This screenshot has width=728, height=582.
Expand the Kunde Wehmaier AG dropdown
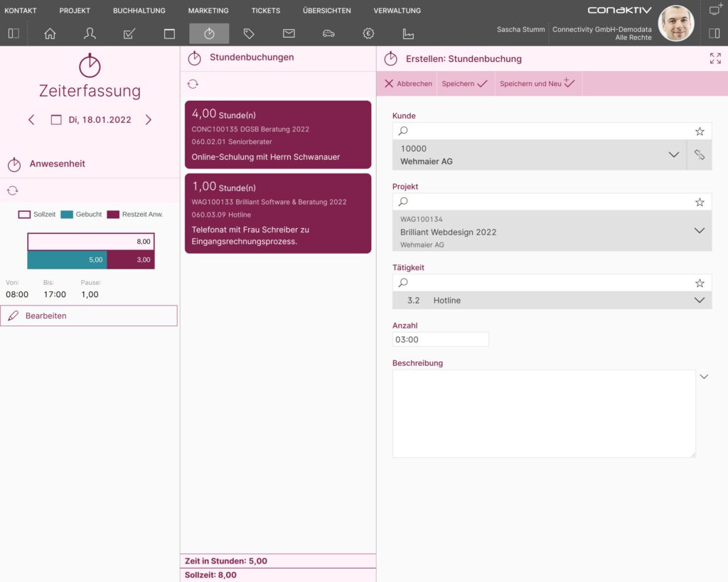(x=674, y=154)
